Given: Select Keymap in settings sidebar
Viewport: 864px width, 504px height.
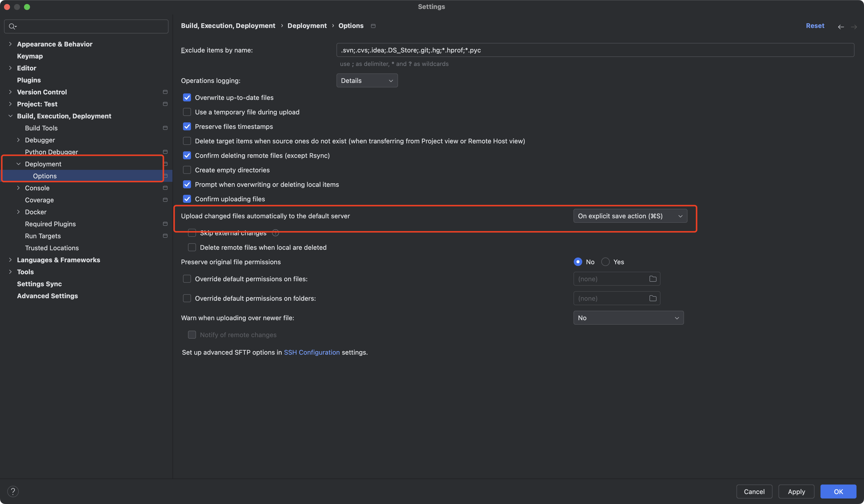Looking at the screenshot, I should [30, 56].
